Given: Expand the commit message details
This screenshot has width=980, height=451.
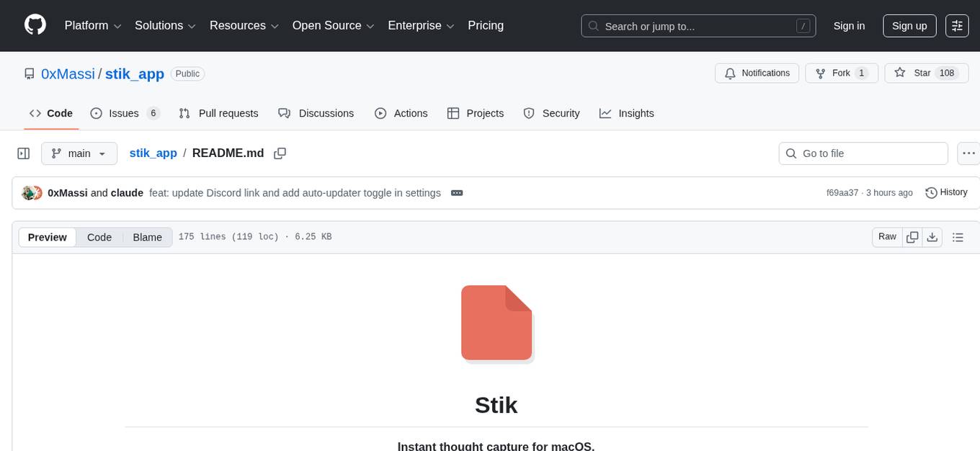Looking at the screenshot, I should (456, 192).
